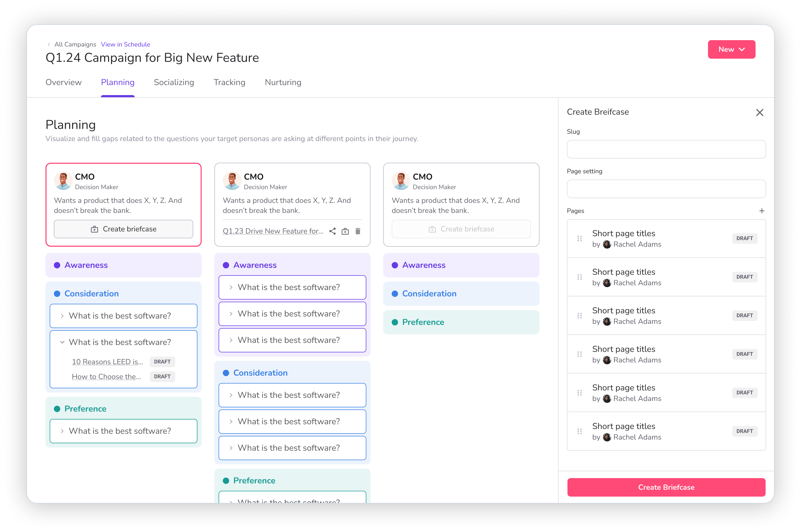
Task: Expand first question under middle Awareness
Action: (x=231, y=287)
